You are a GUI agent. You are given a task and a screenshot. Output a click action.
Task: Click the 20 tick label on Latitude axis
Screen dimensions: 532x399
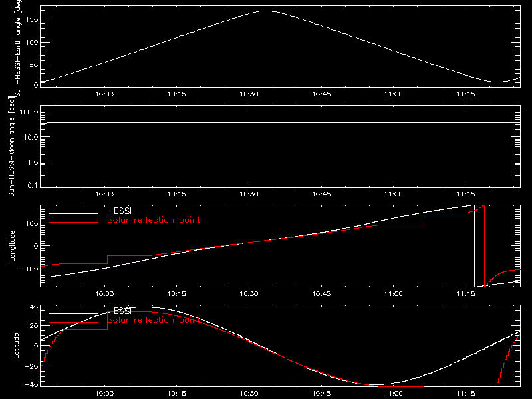tap(34, 326)
